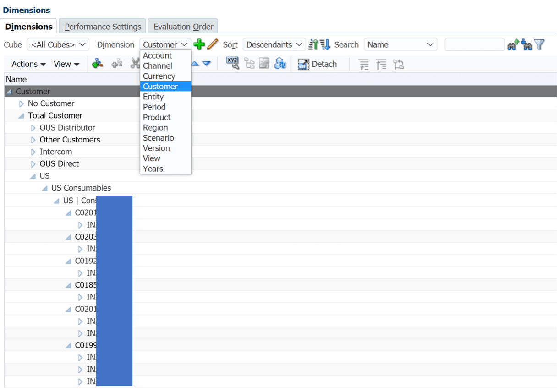Click the Detach button

click(318, 64)
